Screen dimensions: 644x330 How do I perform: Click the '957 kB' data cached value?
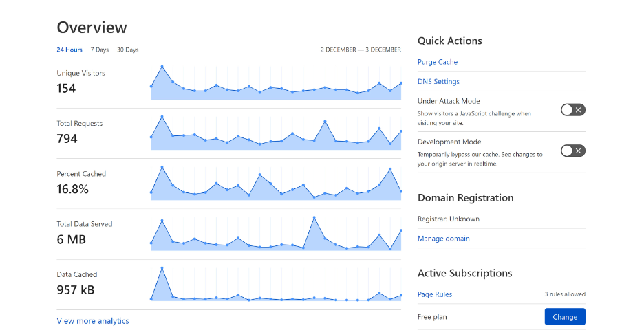76,289
